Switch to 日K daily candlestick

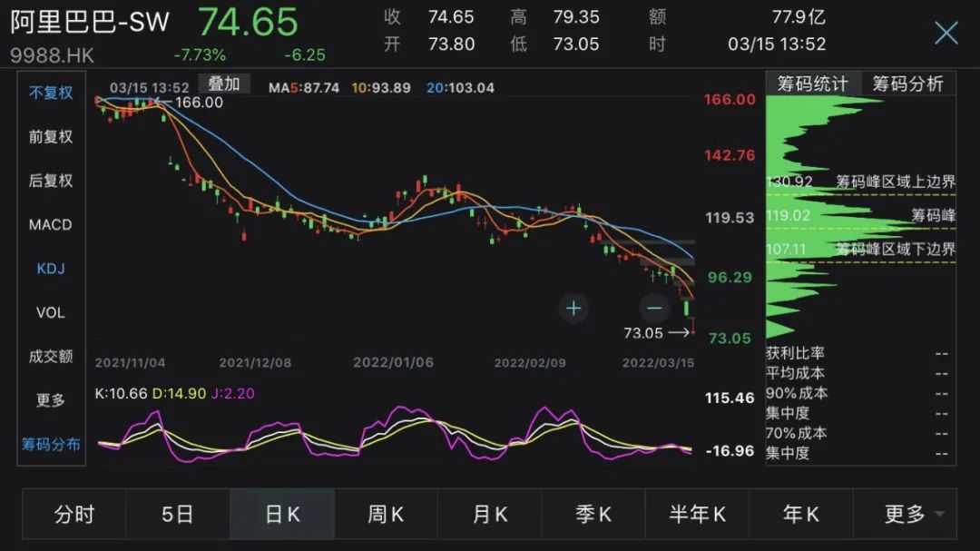282,514
